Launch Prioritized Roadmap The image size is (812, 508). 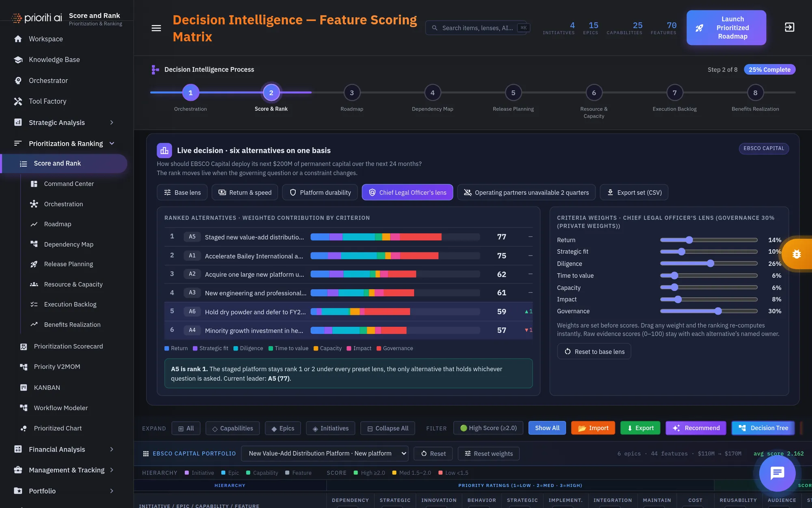[x=726, y=28]
